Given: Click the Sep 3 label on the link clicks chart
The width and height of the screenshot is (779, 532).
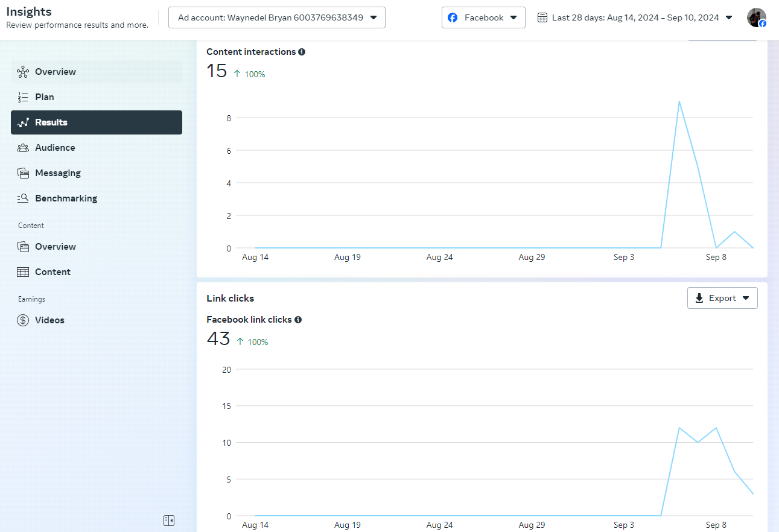Looking at the screenshot, I should 624,525.
